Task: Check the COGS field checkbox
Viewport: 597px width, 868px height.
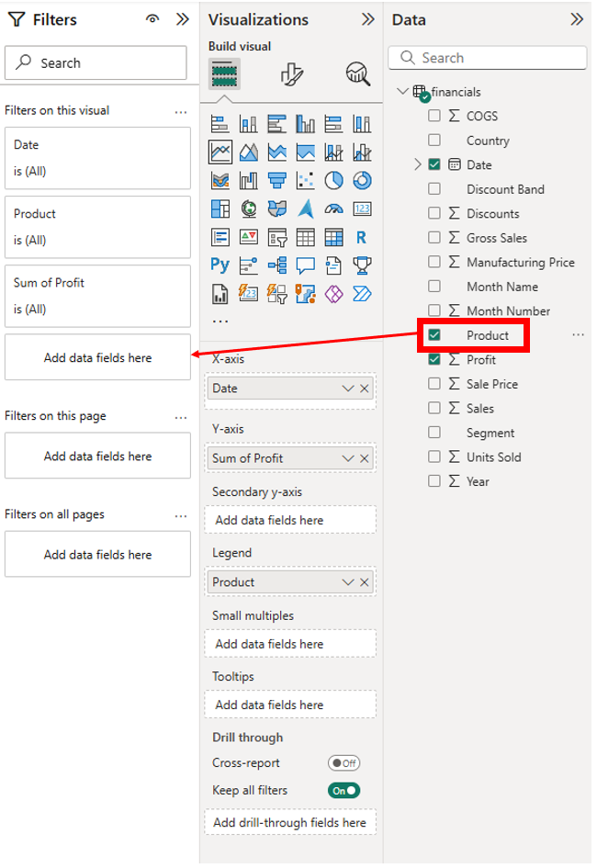Action: [434, 115]
